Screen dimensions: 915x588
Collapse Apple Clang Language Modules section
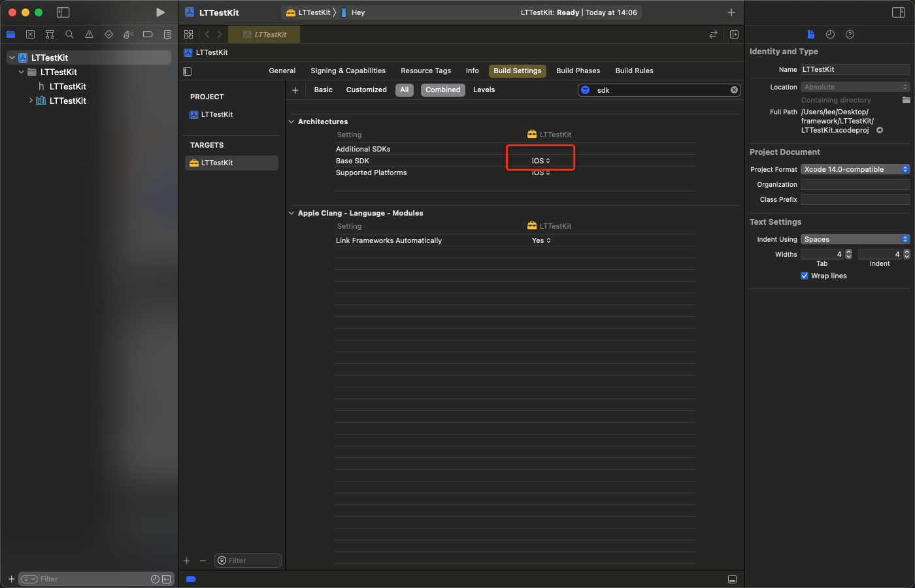(x=291, y=213)
